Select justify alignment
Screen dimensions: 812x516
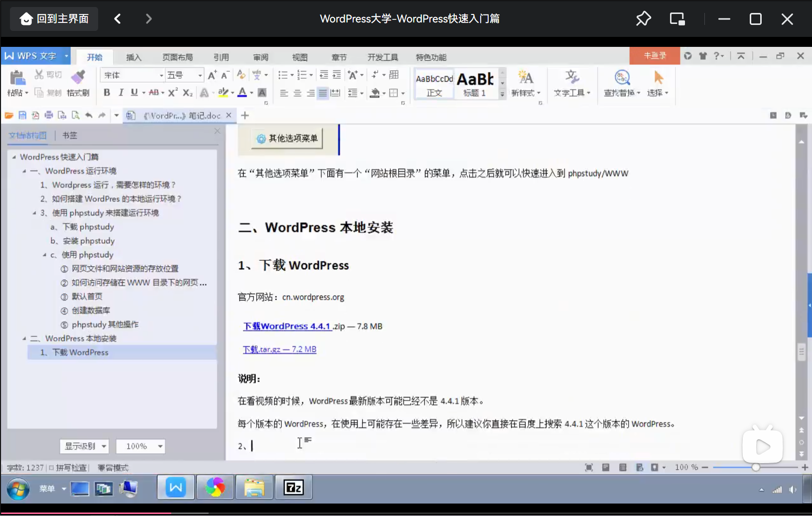(323, 93)
